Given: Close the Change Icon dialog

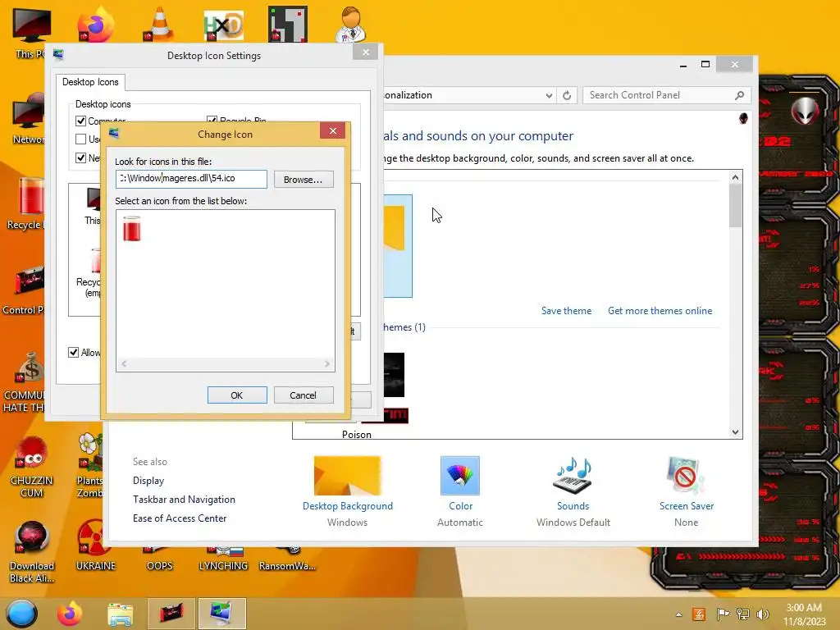Looking at the screenshot, I should coord(333,130).
